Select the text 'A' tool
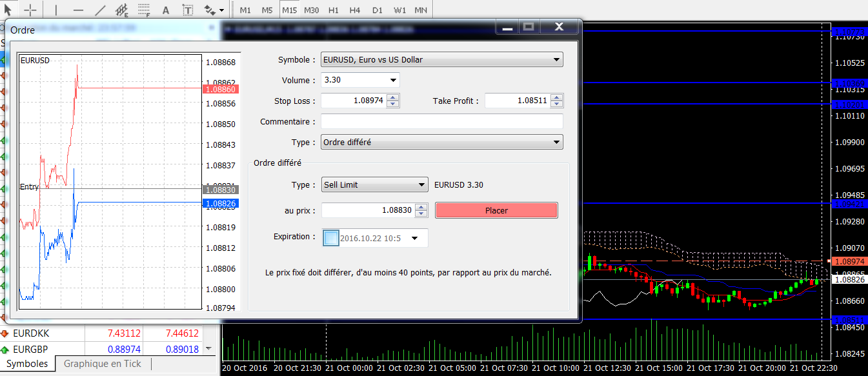868x376 pixels. click(166, 10)
